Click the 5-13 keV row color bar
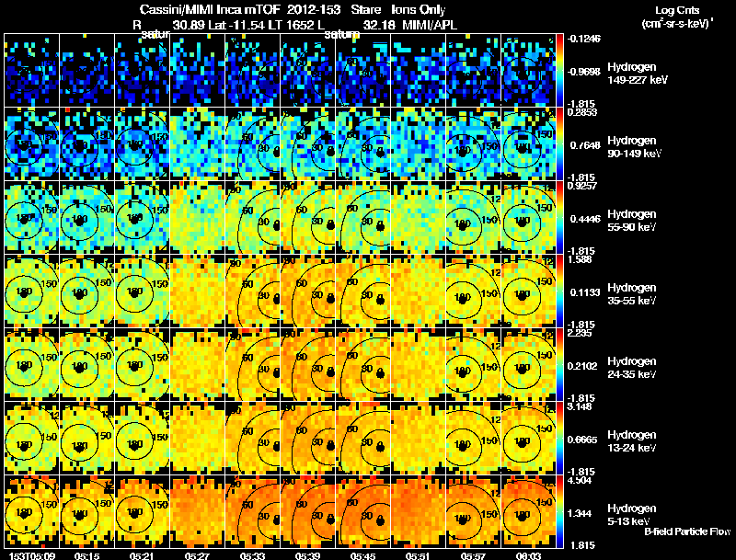The image size is (736, 560). pos(559,512)
